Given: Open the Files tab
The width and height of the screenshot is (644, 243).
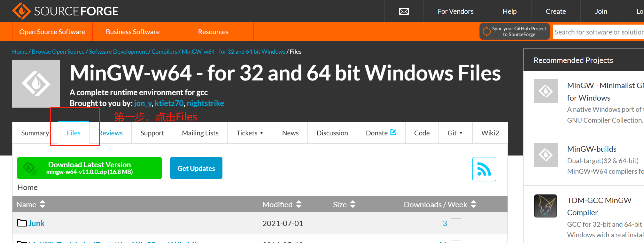Looking at the screenshot, I should 74,133.
